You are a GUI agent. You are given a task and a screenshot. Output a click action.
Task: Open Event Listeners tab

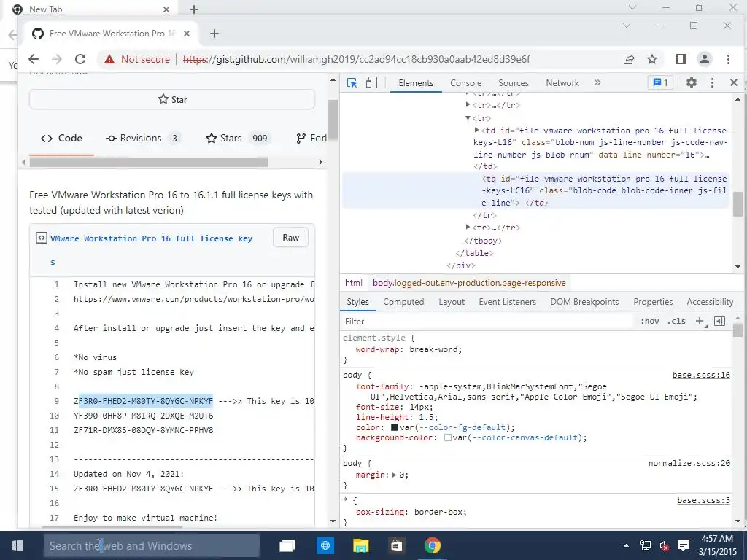click(508, 302)
